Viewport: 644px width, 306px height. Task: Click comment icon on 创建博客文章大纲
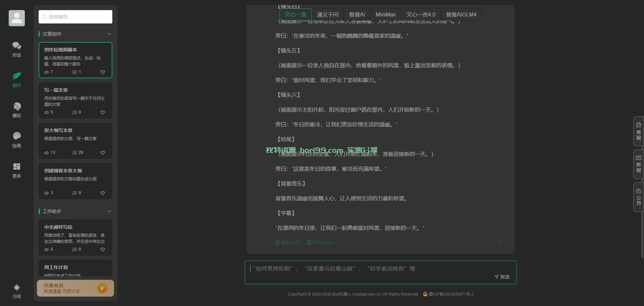tap(75, 193)
